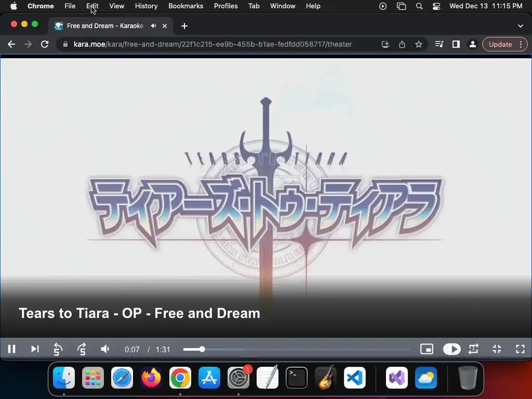Open the Profiles menu
This screenshot has width=532, height=399.
(x=225, y=6)
